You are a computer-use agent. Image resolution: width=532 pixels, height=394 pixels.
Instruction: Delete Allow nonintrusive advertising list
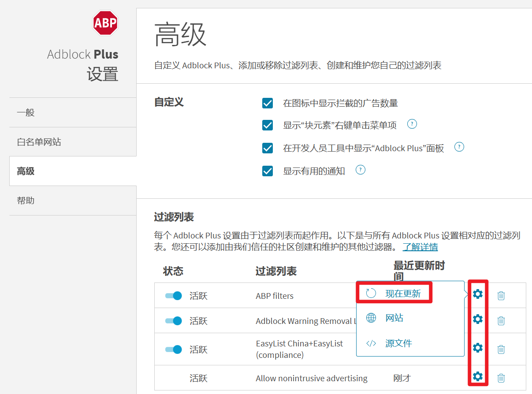pos(501,378)
